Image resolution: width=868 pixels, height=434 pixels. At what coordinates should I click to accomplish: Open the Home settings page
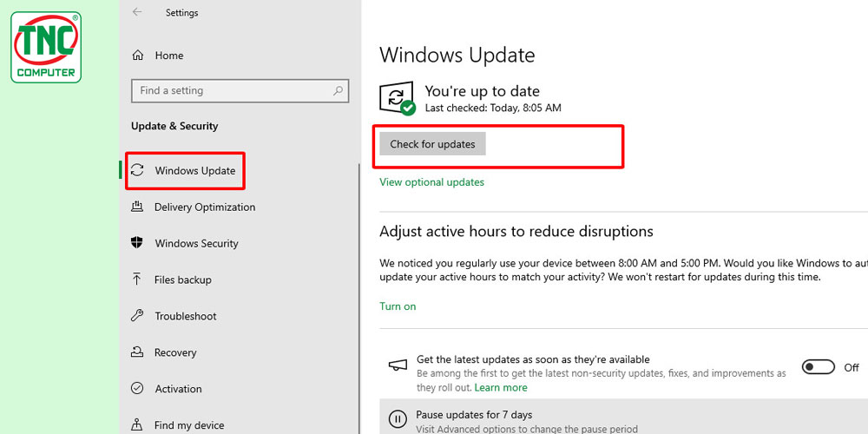[169, 56]
